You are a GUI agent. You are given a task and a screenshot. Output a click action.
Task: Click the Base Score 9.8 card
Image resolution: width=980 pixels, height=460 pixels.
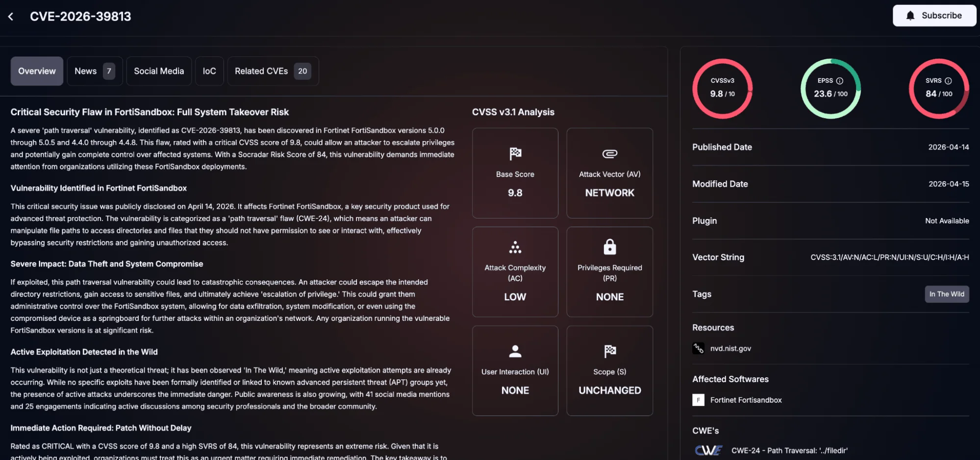(515, 173)
